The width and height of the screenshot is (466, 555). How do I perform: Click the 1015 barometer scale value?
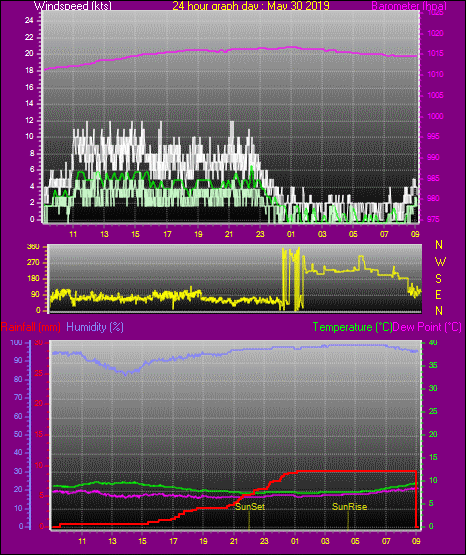pyautogui.click(x=435, y=53)
